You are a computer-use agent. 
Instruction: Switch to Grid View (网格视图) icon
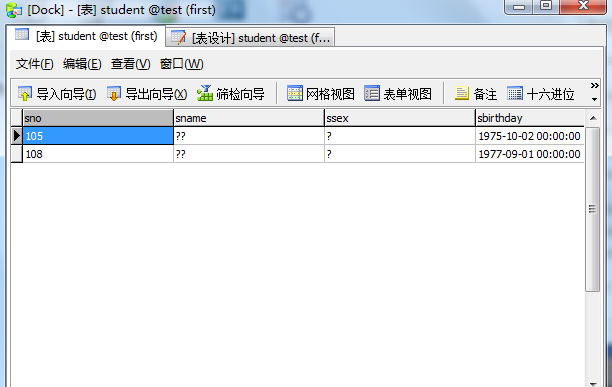pyautogui.click(x=295, y=93)
